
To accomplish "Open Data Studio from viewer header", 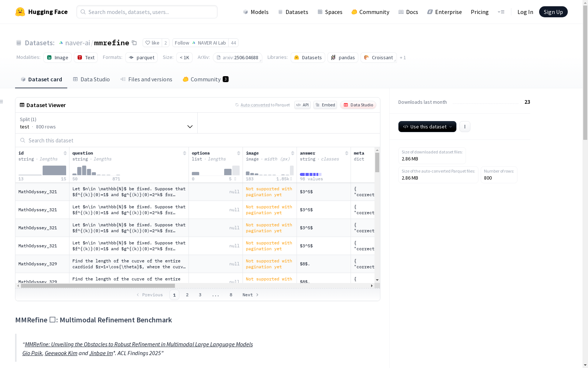I will pyautogui.click(x=358, y=105).
